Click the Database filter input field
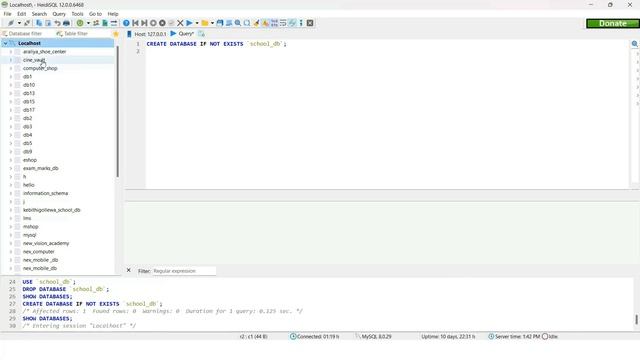This screenshot has width=640, height=360. coord(27,34)
